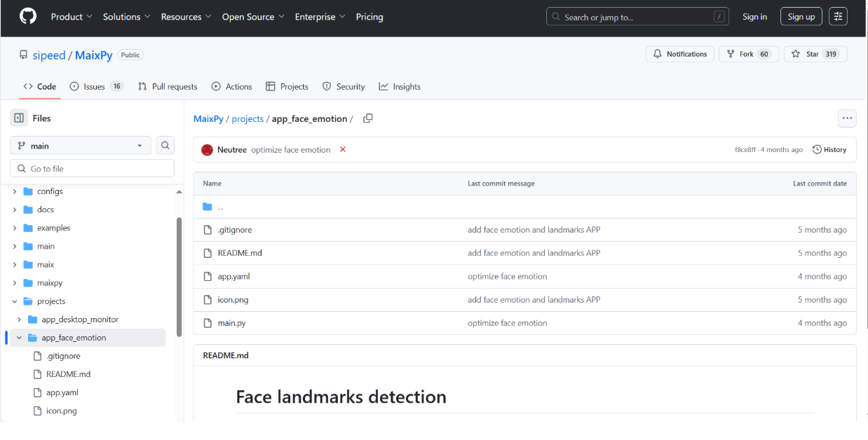
Task: Click the app_desktop_monitor folder icon
Action: pyautogui.click(x=32, y=319)
